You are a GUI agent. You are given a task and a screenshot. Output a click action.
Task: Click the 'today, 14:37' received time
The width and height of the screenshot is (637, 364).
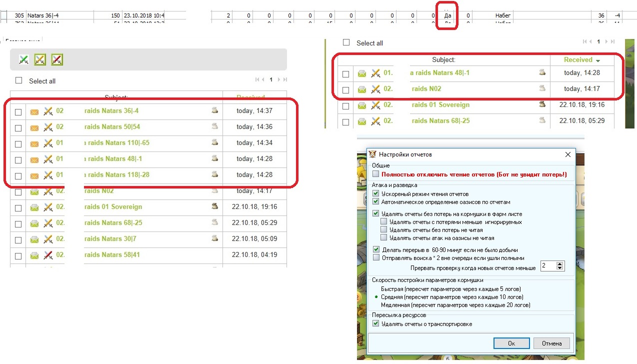pos(254,111)
